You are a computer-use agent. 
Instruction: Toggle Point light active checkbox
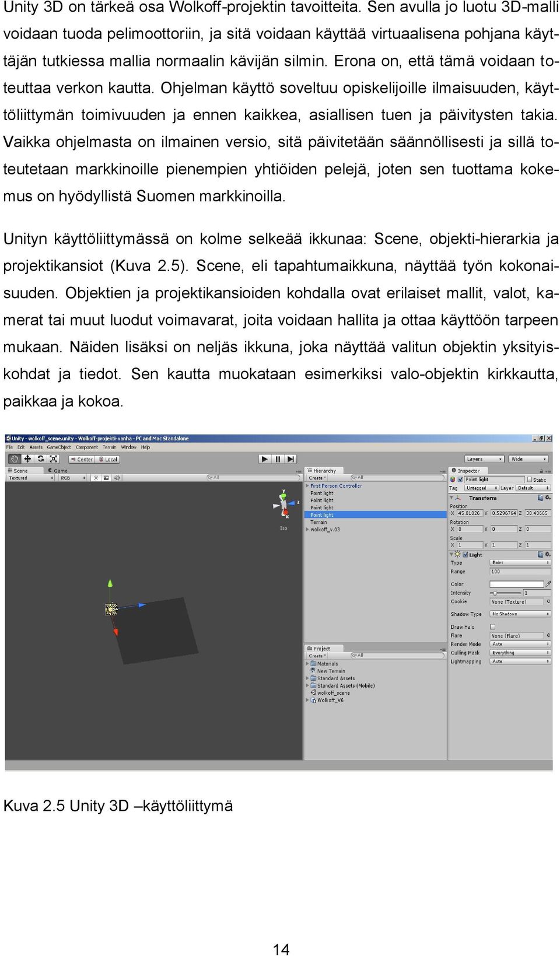(x=460, y=479)
